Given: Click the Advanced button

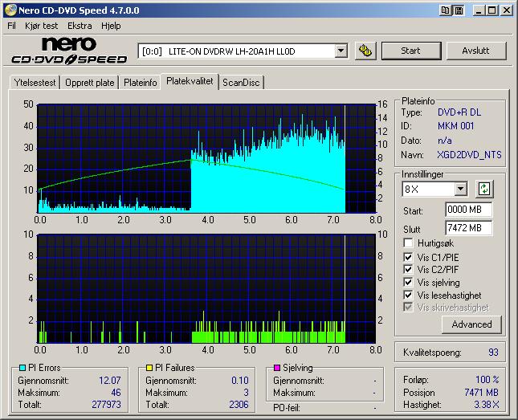Looking at the screenshot, I should [471, 324].
